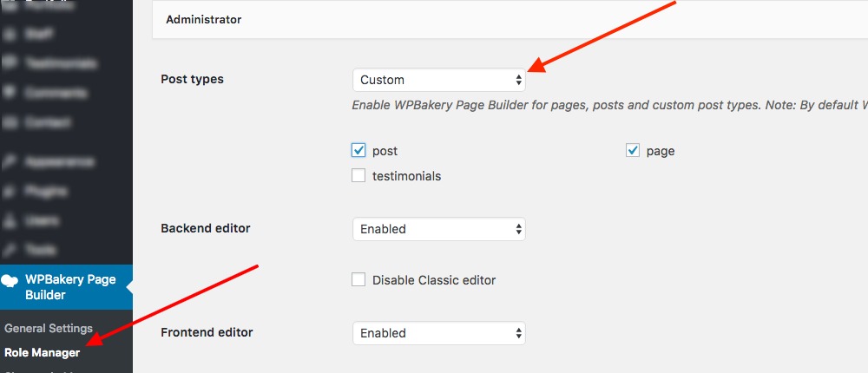Click the Testimonials icon in the sidebar
The height and width of the screenshot is (373, 868).
coord(10,63)
